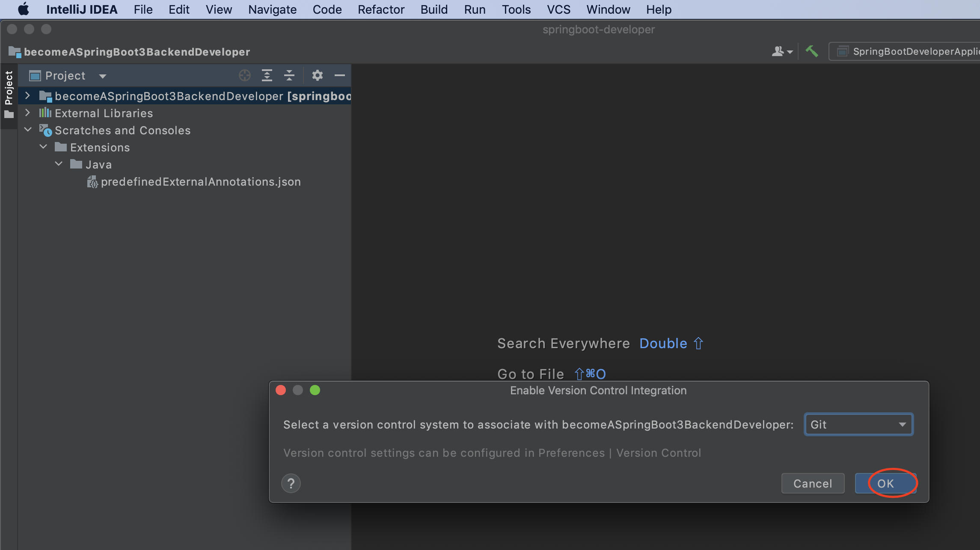Open the Code menu
The height and width of the screenshot is (550, 980).
[327, 9]
